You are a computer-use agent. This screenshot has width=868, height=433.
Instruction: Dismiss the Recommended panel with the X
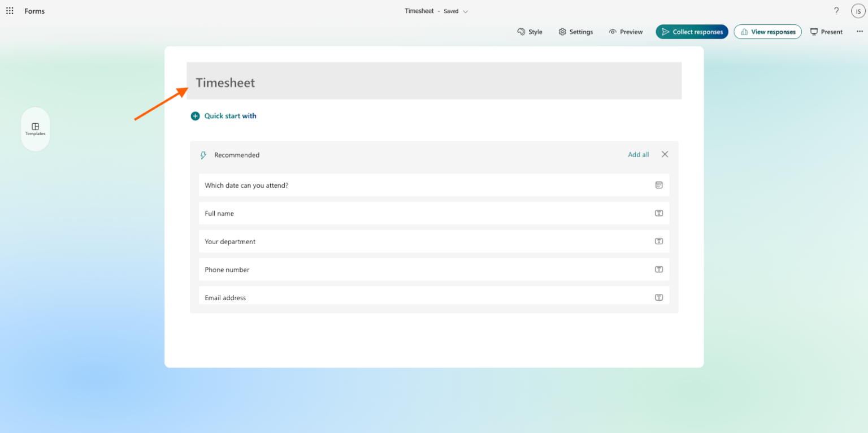click(665, 154)
